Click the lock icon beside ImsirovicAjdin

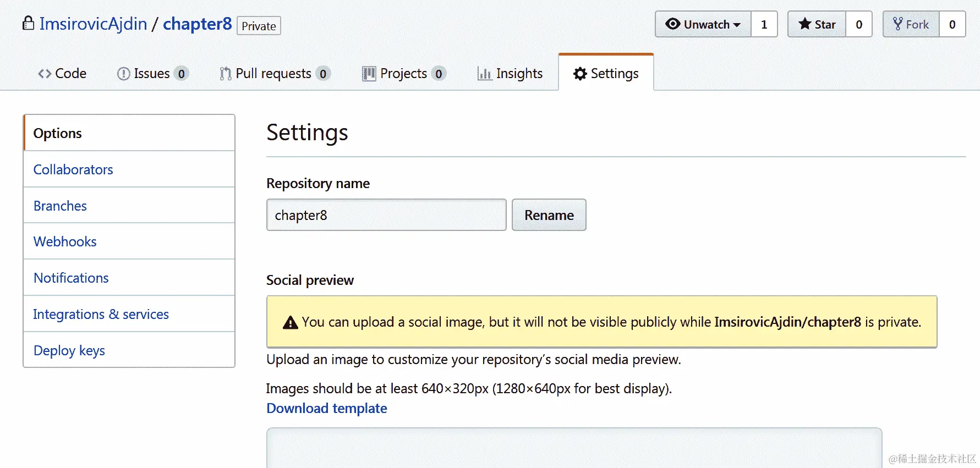28,23
